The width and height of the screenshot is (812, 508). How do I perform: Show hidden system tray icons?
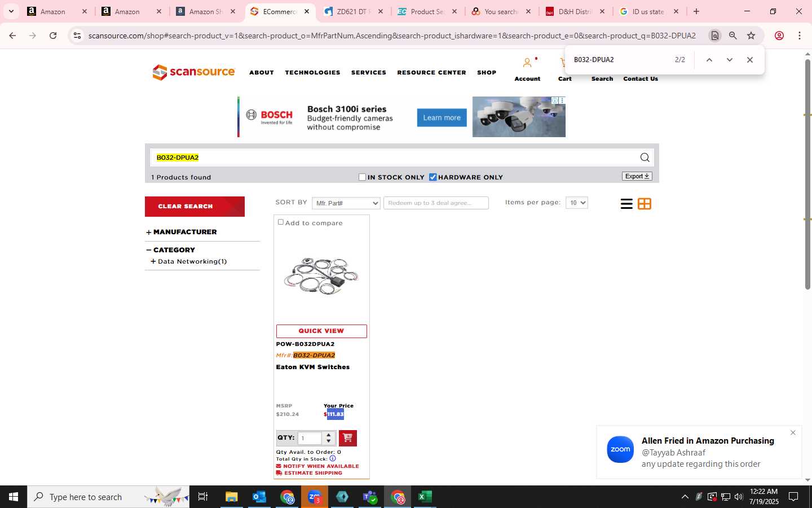[685, 497]
